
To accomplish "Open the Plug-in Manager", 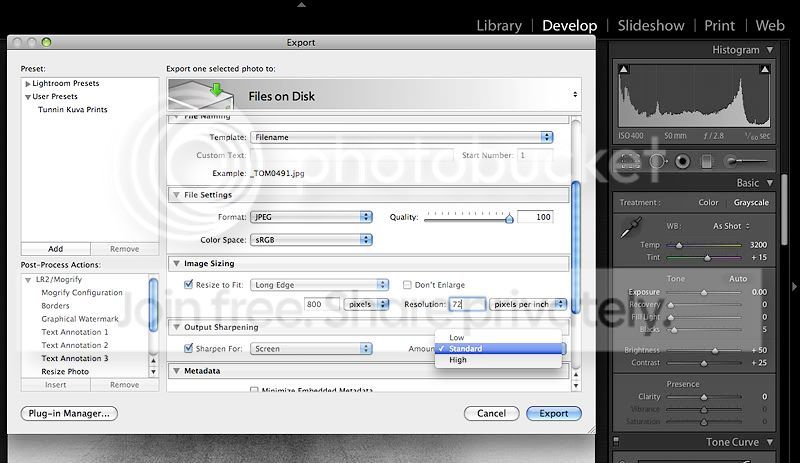I will tap(69, 413).
